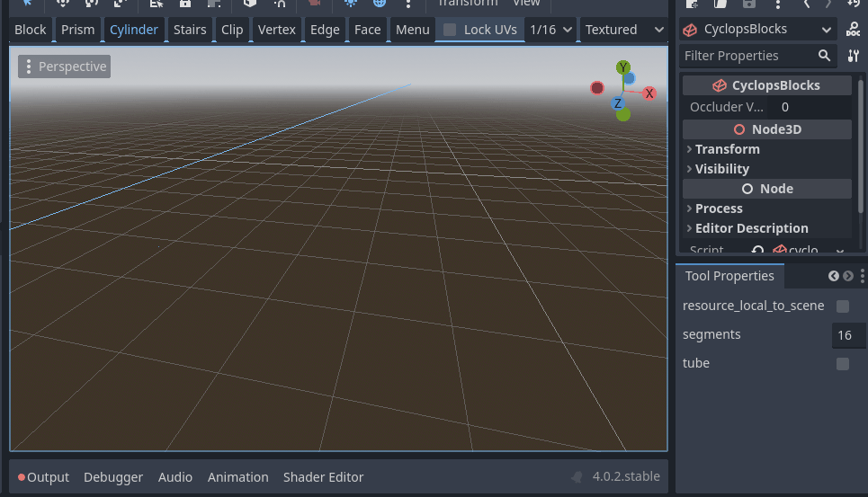Open the Transform menu
This screenshot has height=497, width=868.
468,4
